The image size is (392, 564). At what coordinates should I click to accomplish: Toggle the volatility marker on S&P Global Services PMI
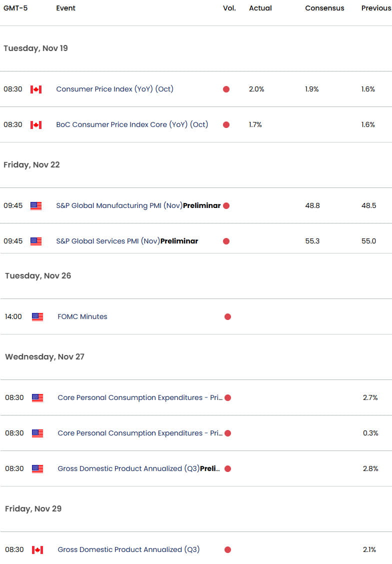point(226,241)
